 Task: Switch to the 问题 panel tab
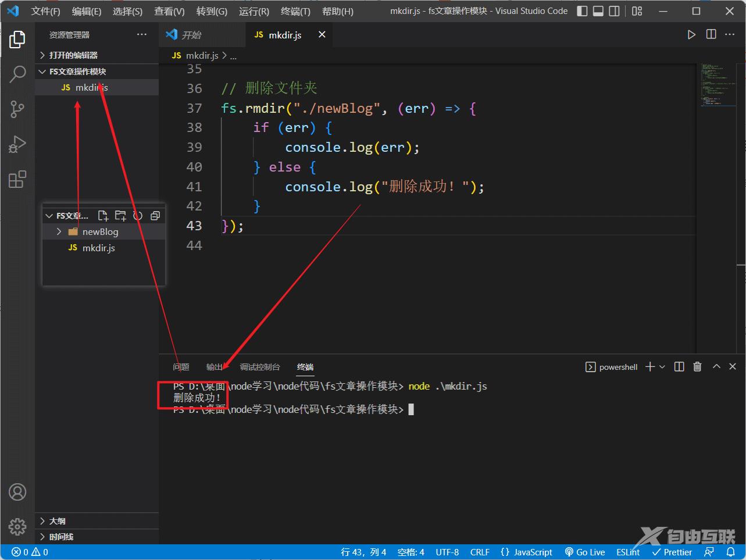pyautogui.click(x=181, y=367)
